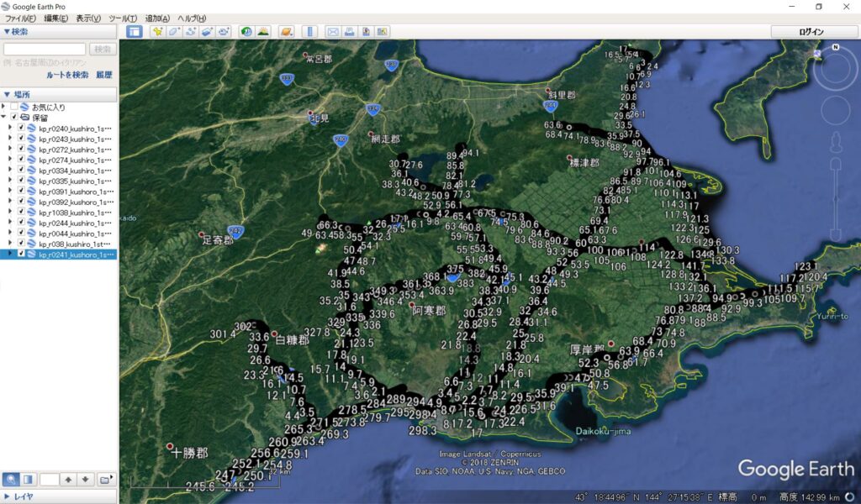
Task: Select the Add Path tool
Action: 191,32
